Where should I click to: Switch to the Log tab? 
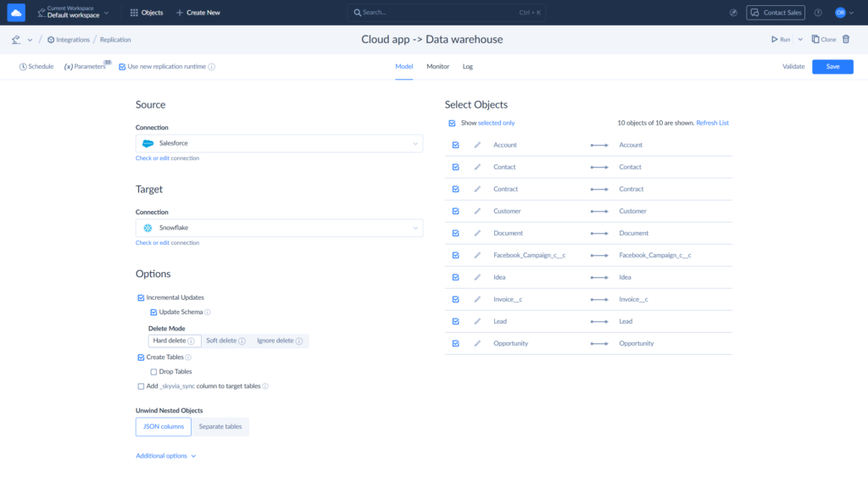(x=468, y=66)
